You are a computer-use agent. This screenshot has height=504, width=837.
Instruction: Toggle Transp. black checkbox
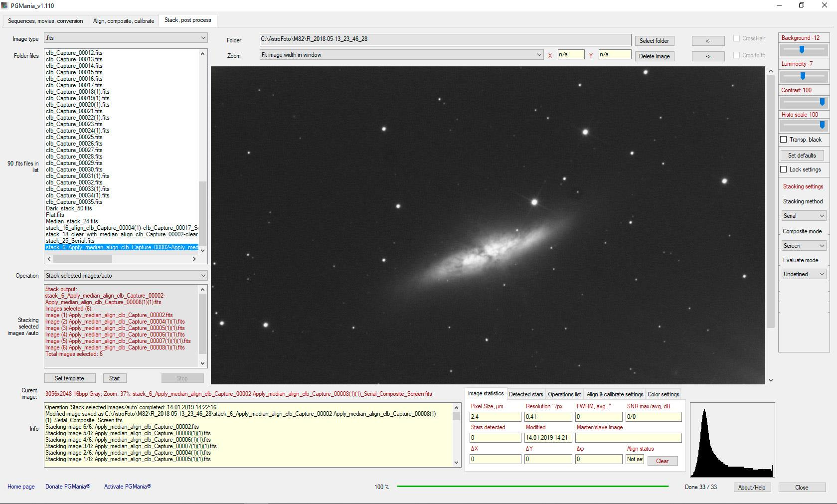pos(784,140)
